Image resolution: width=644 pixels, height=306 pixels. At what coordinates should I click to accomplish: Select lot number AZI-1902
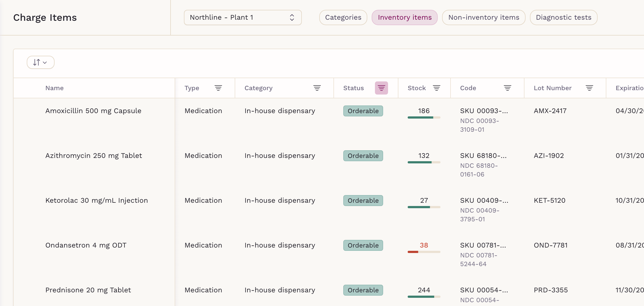pos(549,156)
